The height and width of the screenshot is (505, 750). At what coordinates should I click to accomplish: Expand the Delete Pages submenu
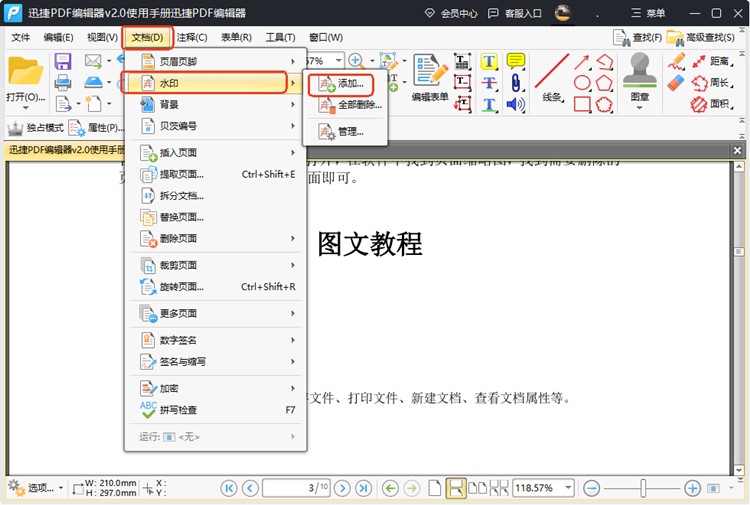point(215,238)
